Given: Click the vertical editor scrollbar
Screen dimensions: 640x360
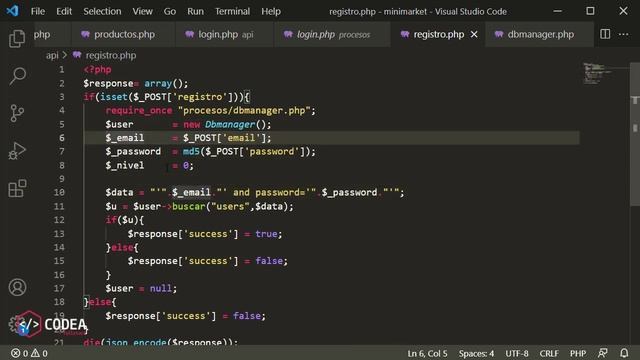Looking at the screenshot, I should [635, 135].
